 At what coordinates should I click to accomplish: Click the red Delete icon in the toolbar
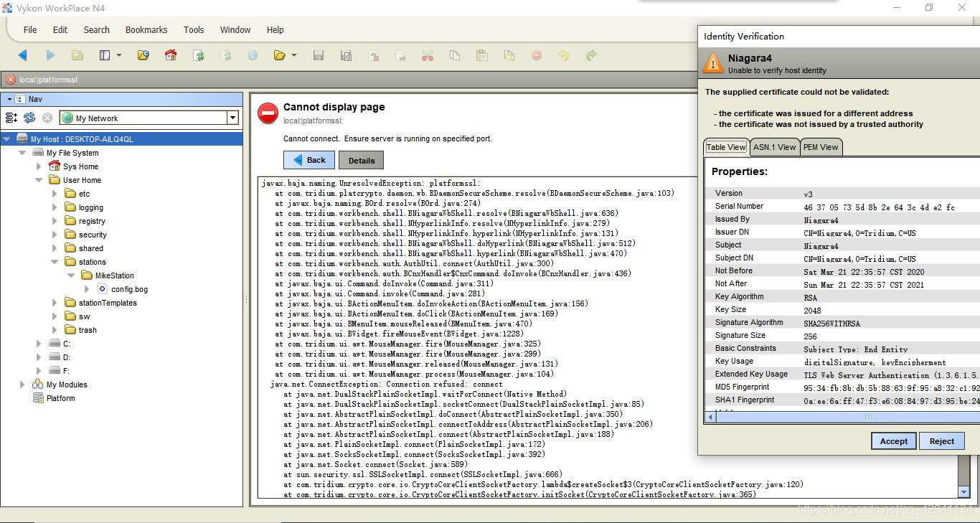(537, 55)
